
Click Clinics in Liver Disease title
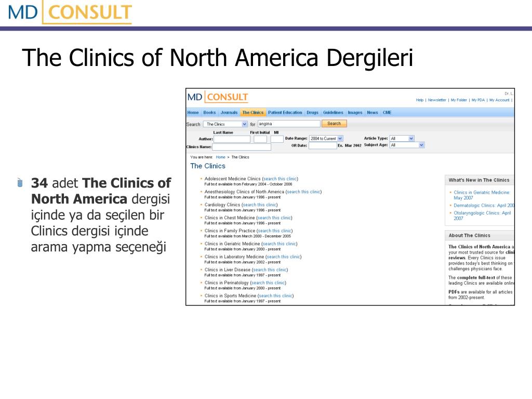tap(228, 270)
